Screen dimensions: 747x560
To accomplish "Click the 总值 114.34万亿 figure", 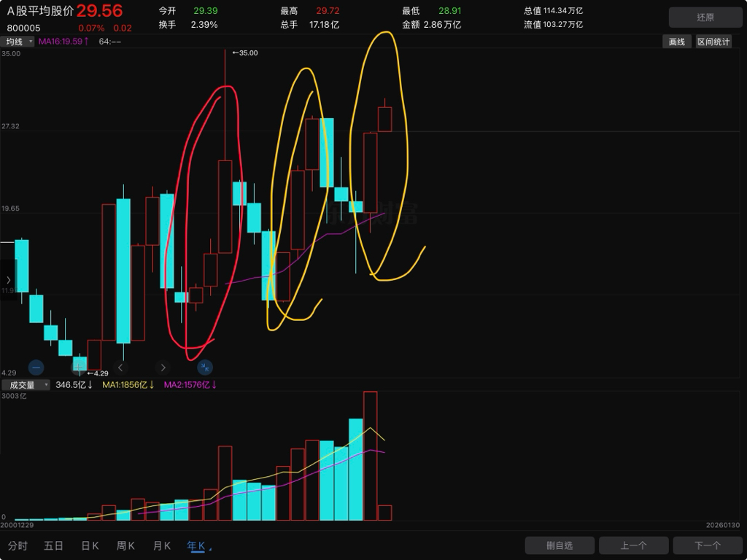I will pos(553,10).
